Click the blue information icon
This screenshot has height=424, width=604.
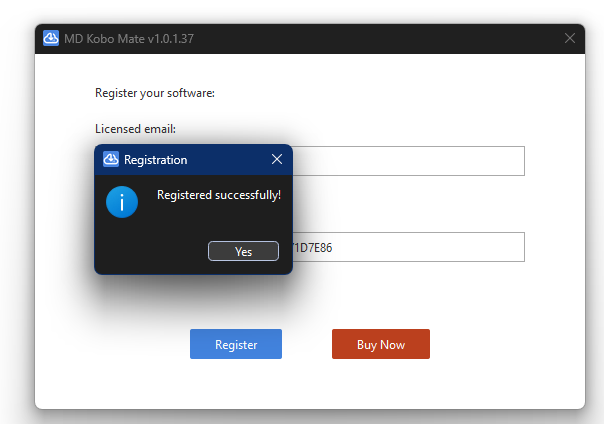(122, 202)
